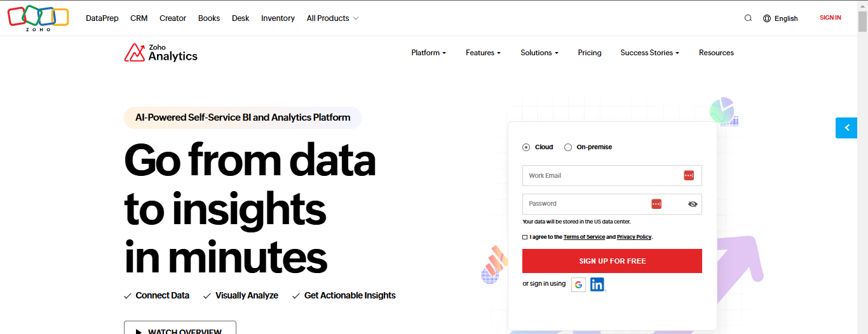Open the search magnifier icon
This screenshot has width=868, height=334.
[x=748, y=18]
